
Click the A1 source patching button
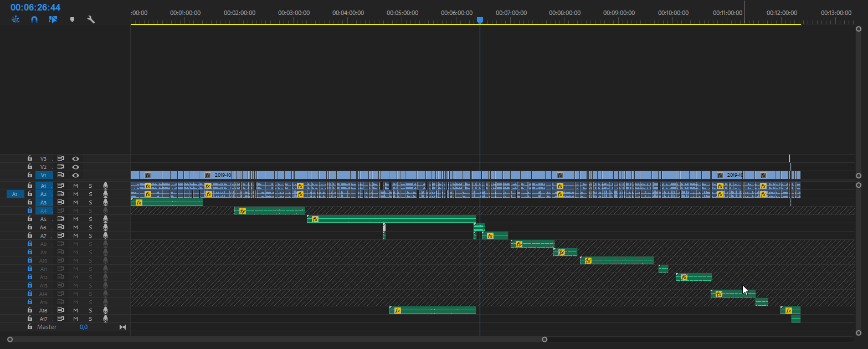point(15,194)
